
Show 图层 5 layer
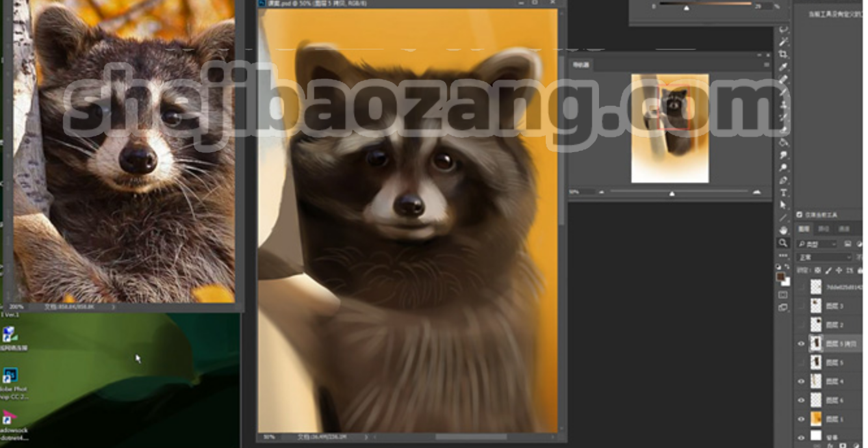click(801, 363)
